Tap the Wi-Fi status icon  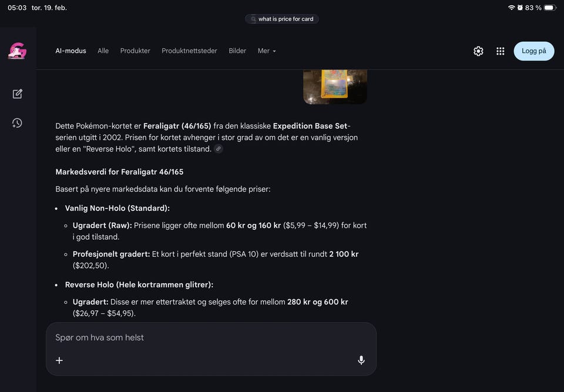(511, 8)
